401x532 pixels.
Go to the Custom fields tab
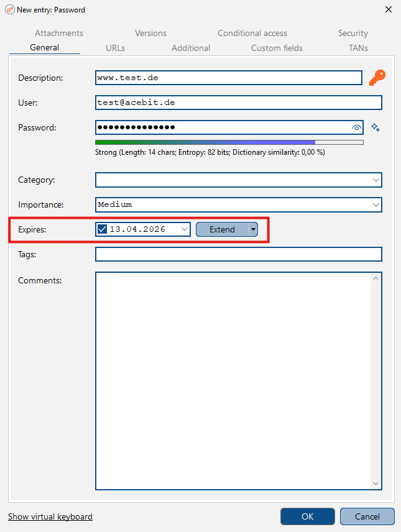(x=277, y=48)
